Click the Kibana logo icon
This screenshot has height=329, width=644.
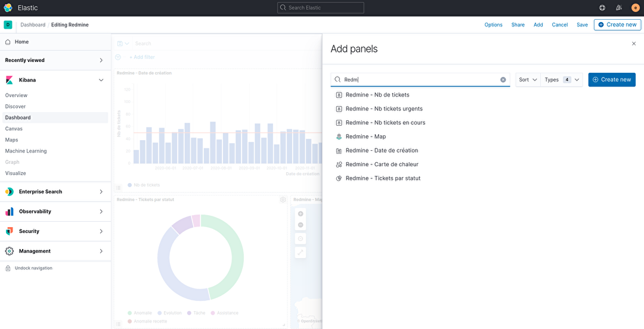click(9, 80)
